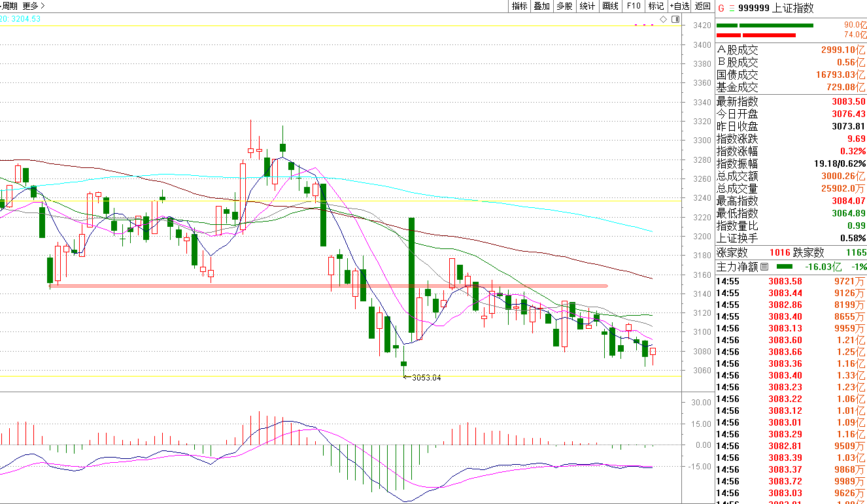Click the B股成交 row label
The image size is (867, 504).
click(738, 62)
